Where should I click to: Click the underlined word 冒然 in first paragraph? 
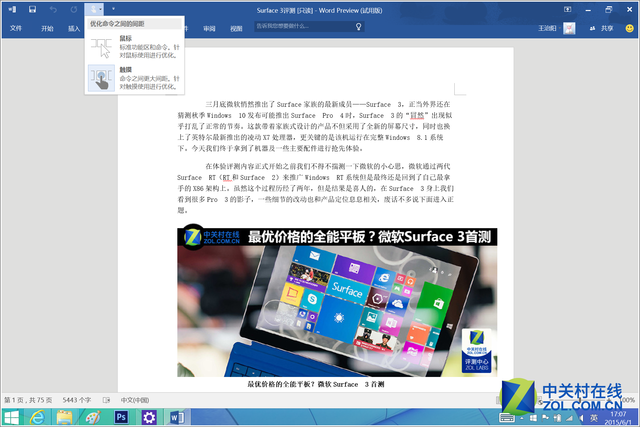417,116
